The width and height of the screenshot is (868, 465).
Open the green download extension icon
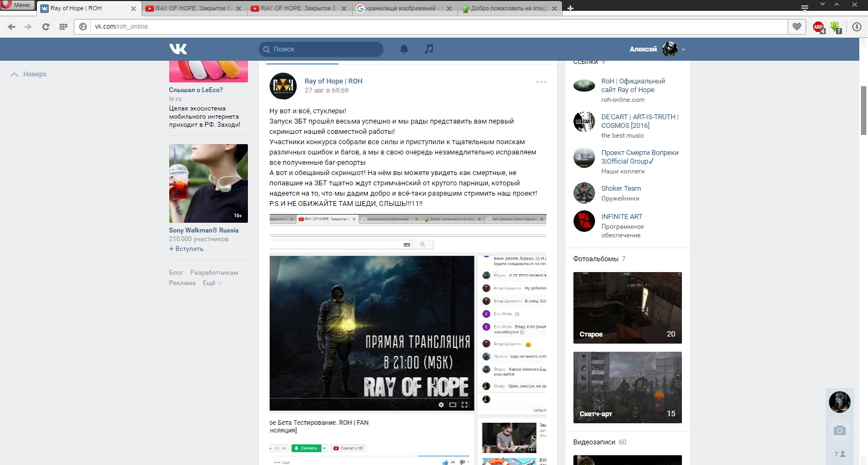tap(835, 27)
